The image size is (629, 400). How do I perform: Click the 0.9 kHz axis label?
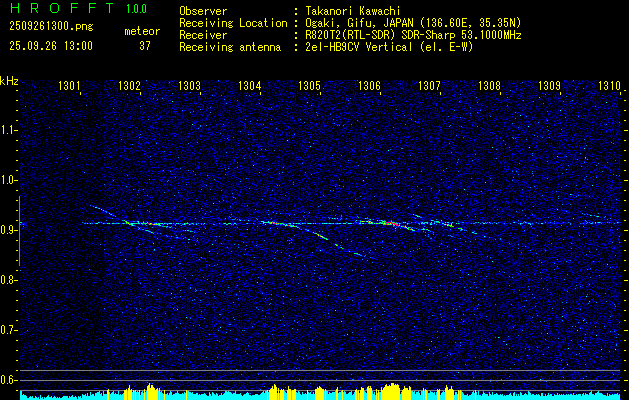7,230
